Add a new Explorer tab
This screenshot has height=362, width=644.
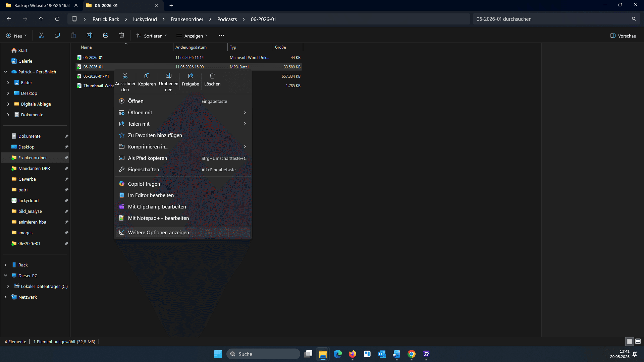(171, 5)
